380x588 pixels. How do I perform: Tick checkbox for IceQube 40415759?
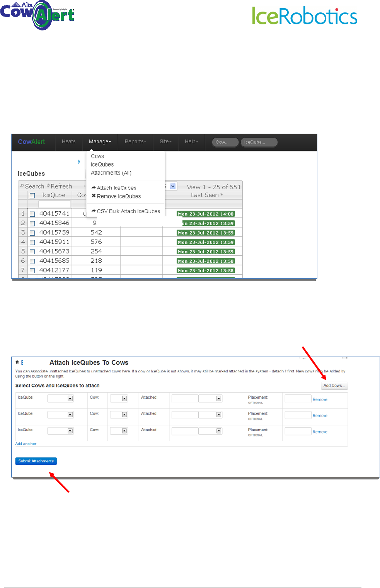[32, 233]
